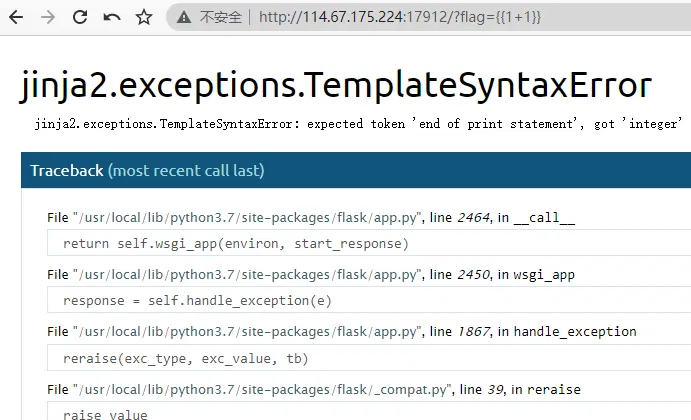Expand the "response = self.handle_exception(e)" code line

[197, 300]
